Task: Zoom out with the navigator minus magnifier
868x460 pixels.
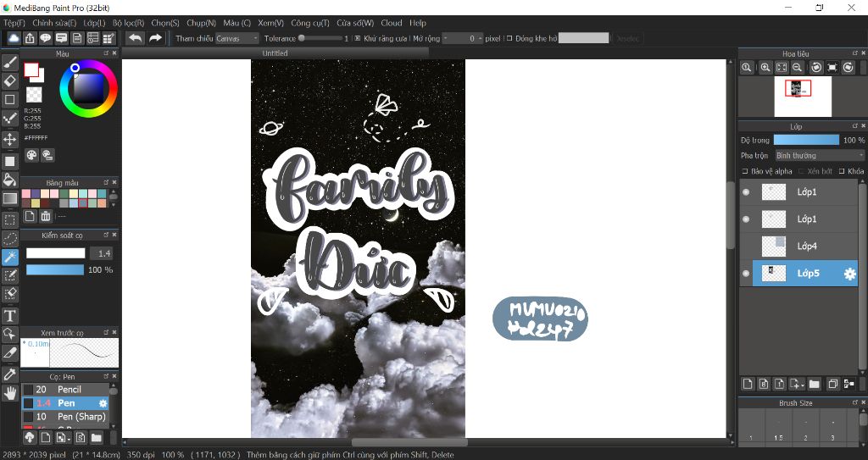Action: 797,67
